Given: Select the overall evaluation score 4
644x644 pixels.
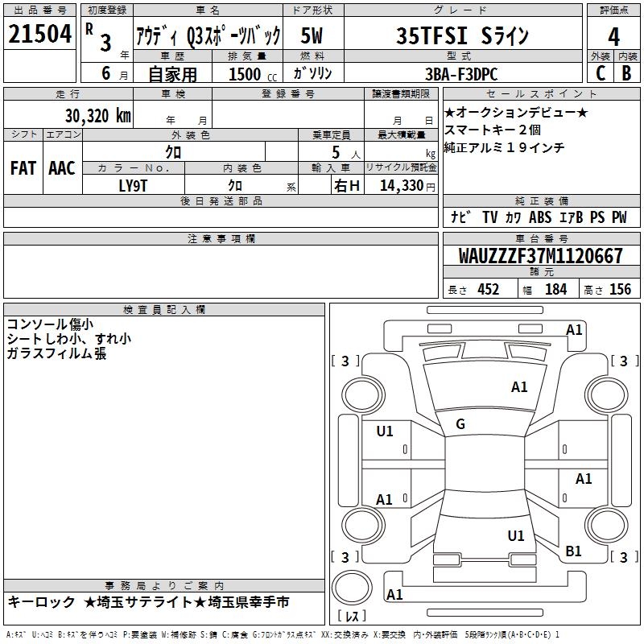Looking at the screenshot, I should click(x=613, y=36).
